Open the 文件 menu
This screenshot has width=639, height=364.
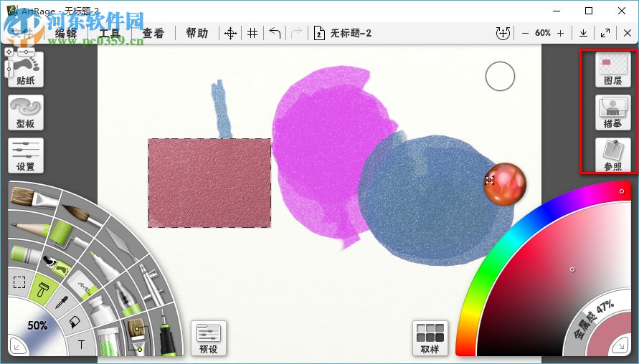(x=22, y=33)
